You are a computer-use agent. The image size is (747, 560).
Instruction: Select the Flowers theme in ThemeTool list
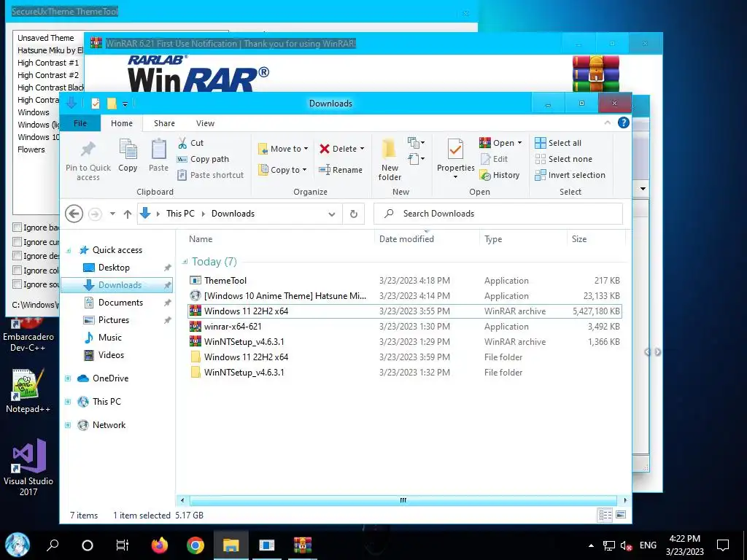(x=31, y=149)
